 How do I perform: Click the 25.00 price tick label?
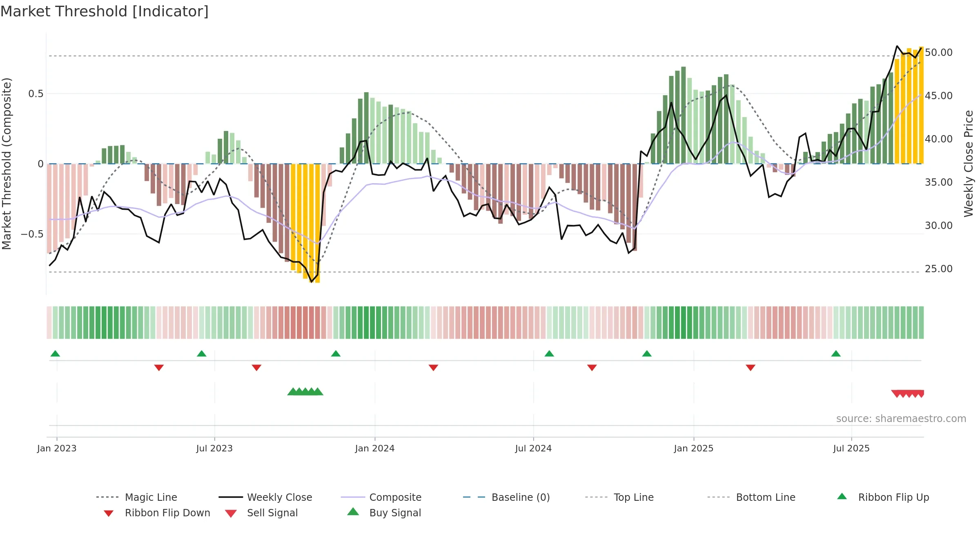tap(939, 269)
